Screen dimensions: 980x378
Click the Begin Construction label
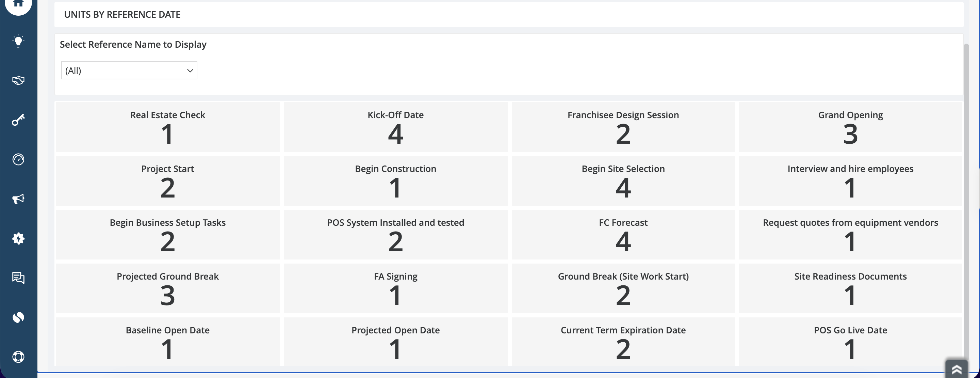point(395,169)
